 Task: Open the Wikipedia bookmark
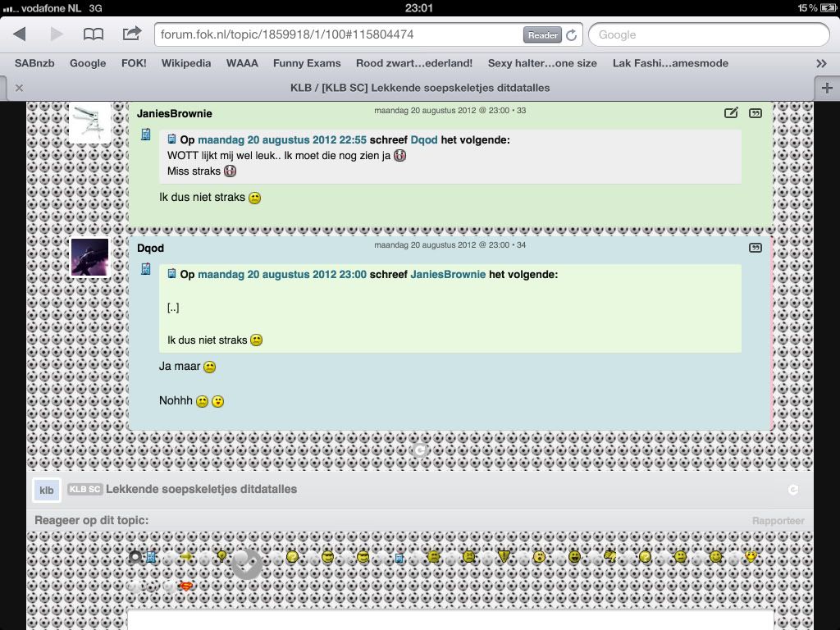186,63
